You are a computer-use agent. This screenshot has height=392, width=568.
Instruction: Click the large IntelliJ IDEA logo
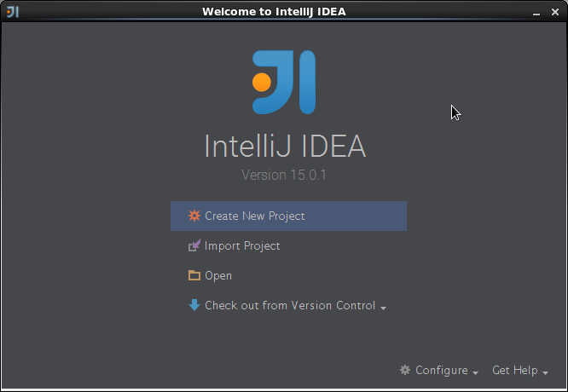click(x=284, y=82)
